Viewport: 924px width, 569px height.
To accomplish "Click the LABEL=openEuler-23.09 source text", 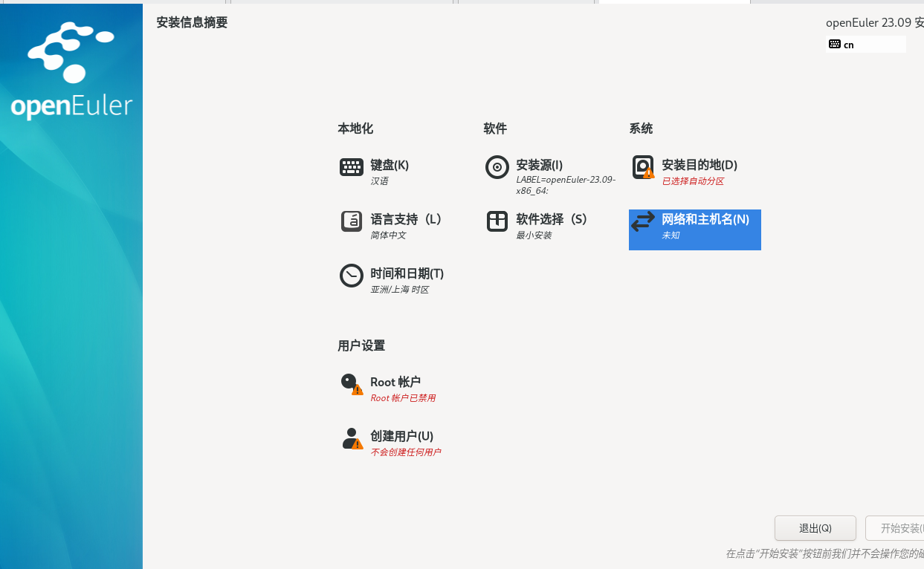I will [x=566, y=185].
